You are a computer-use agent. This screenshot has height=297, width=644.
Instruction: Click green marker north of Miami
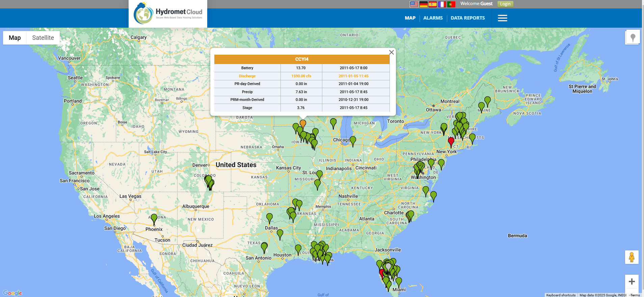tap(399, 282)
